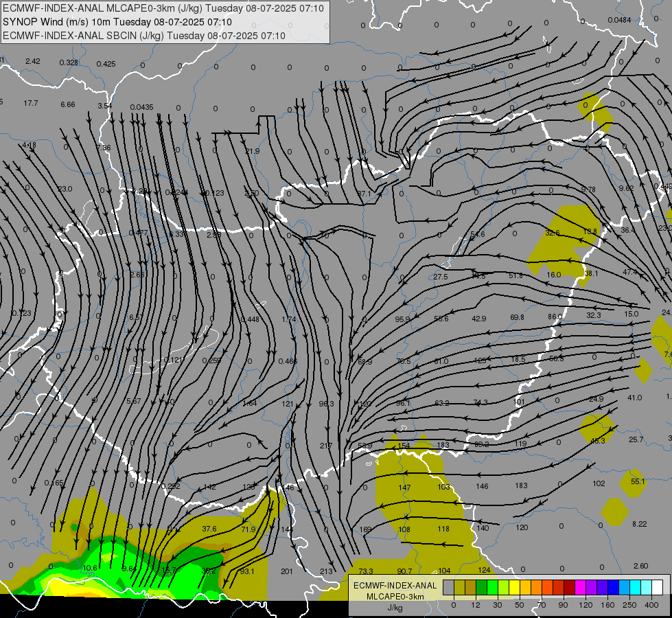Click the dark green legend swatch
This screenshot has width=672, height=618.
(482, 587)
